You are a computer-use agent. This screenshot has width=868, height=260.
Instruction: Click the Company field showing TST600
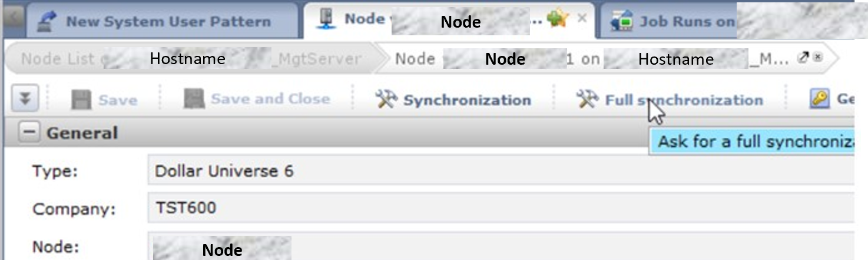pos(501,208)
